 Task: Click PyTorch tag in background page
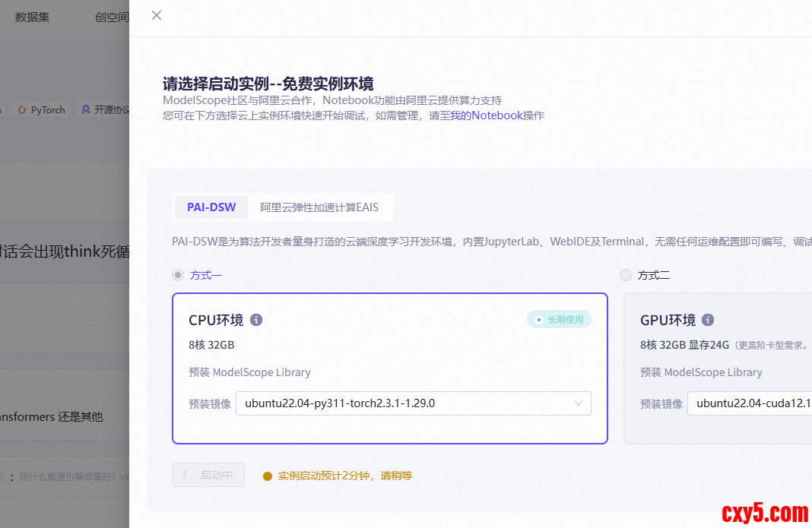(42, 109)
